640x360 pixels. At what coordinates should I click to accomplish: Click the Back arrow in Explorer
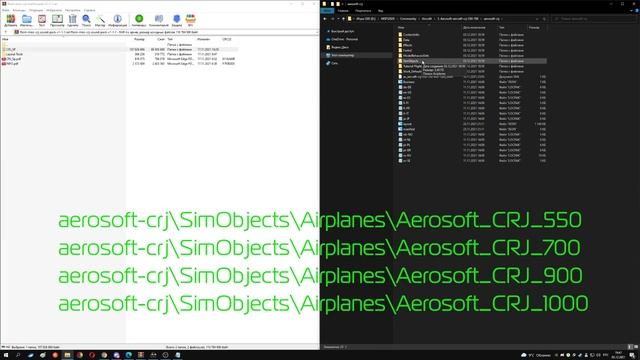point(325,19)
